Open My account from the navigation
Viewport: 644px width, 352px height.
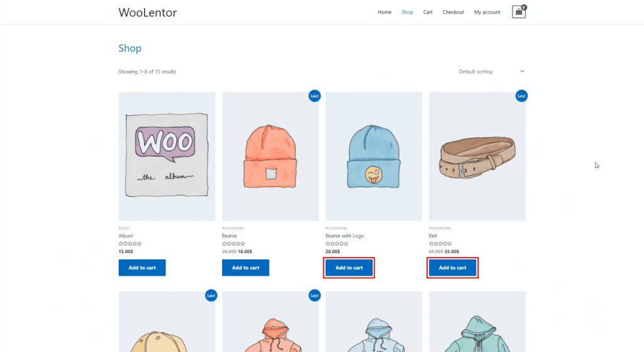487,13
